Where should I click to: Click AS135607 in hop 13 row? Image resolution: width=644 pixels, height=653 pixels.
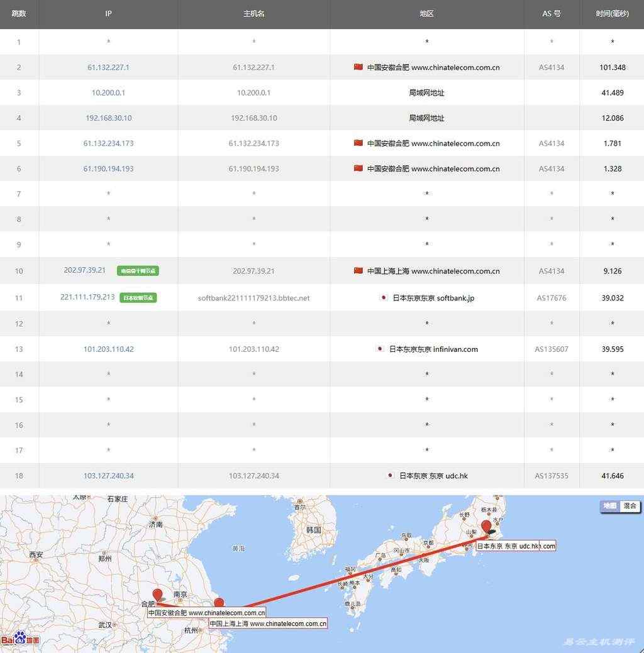(552, 349)
